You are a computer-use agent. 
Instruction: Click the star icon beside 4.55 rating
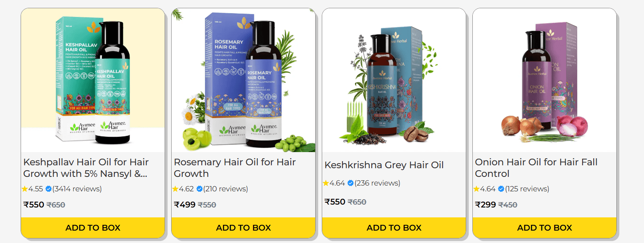pos(25,189)
